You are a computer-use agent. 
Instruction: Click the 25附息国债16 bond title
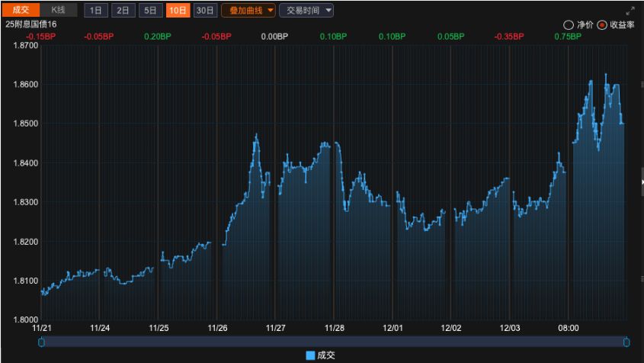(30, 24)
